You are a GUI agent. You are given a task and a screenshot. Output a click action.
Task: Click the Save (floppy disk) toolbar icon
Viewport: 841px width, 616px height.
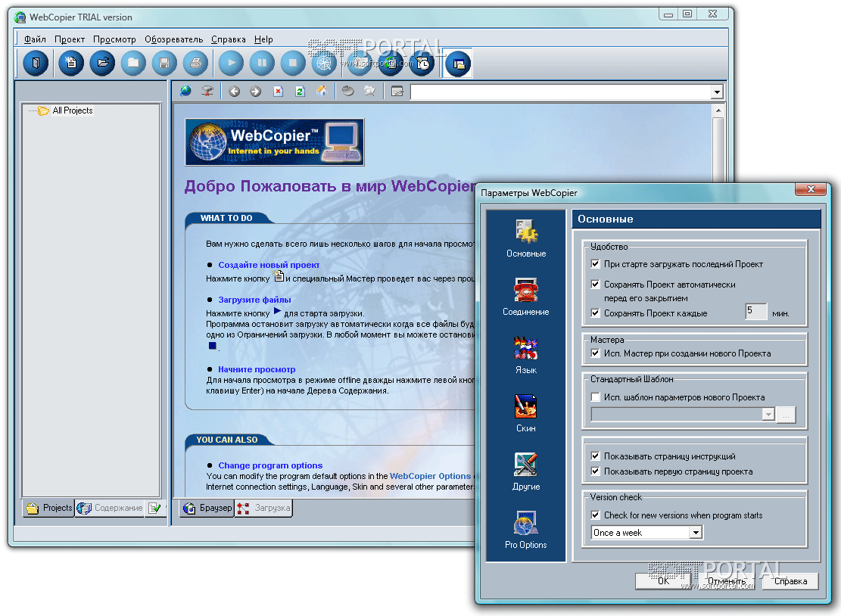coord(164,63)
